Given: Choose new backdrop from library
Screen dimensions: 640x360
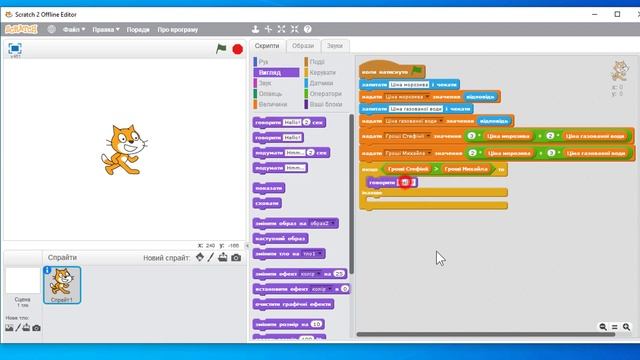Looking at the screenshot, I should click(9, 328).
